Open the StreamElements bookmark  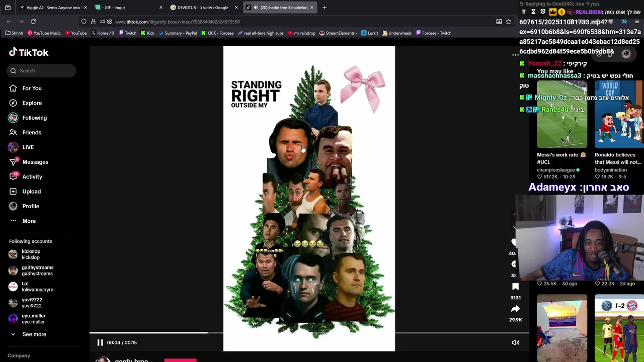pyautogui.click(x=338, y=33)
